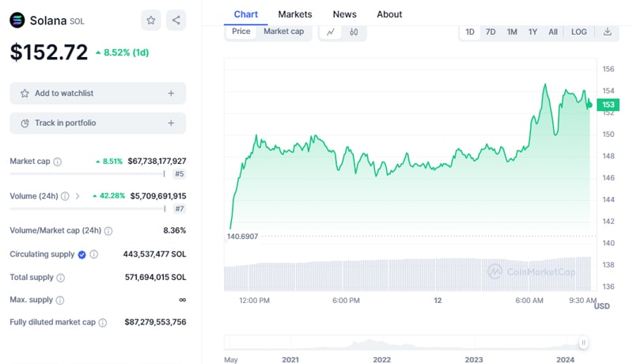
Task: Click the $5,709,691,915 volume value
Action: pos(158,196)
